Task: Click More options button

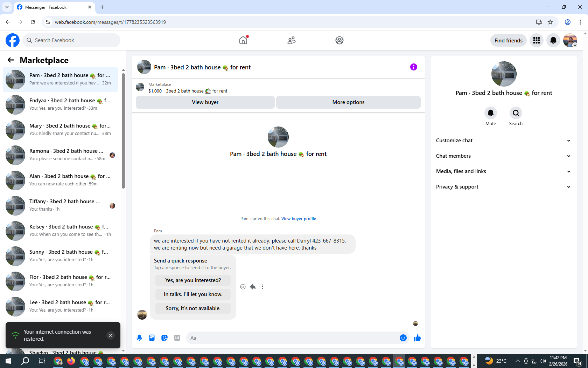Action: [348, 102]
